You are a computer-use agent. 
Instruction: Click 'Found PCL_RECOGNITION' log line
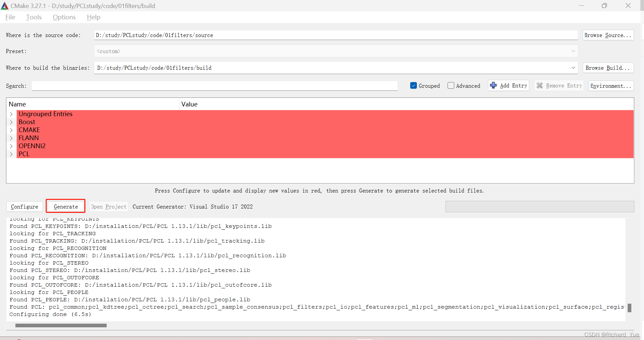148,256
